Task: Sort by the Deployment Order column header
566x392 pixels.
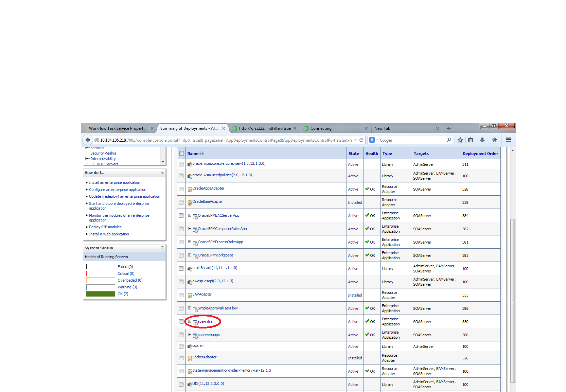Action: click(x=480, y=154)
